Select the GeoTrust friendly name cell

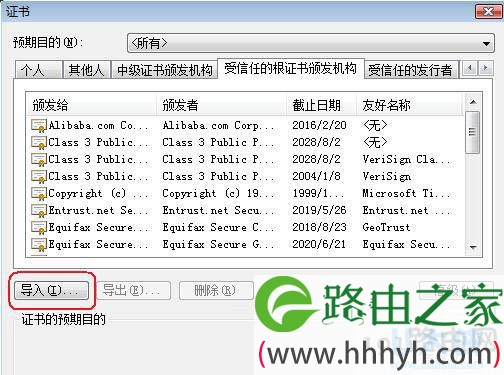386,228
